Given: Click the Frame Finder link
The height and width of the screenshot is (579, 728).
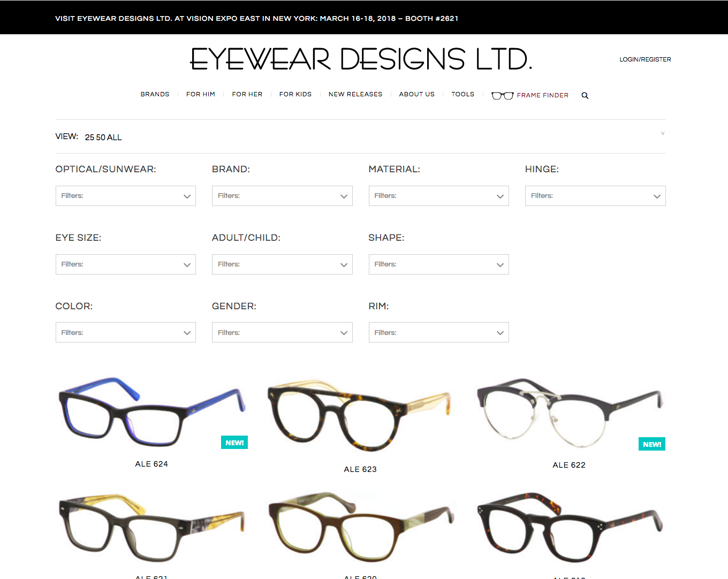Looking at the screenshot, I should [543, 95].
